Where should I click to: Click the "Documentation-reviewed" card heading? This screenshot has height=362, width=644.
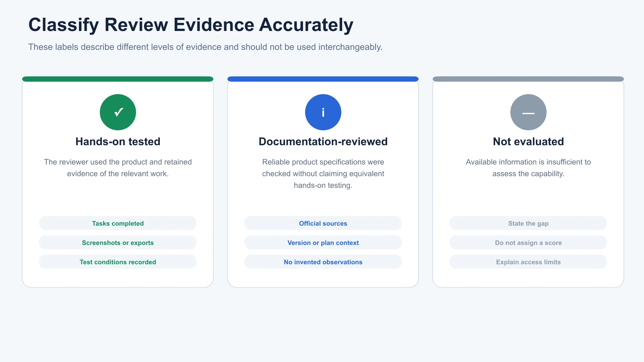[x=323, y=142]
